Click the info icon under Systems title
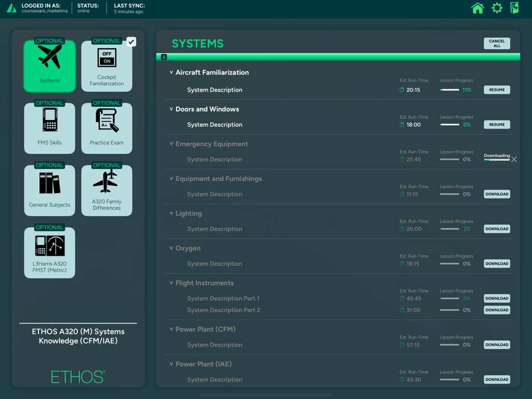532x399 pixels. [x=164, y=57]
